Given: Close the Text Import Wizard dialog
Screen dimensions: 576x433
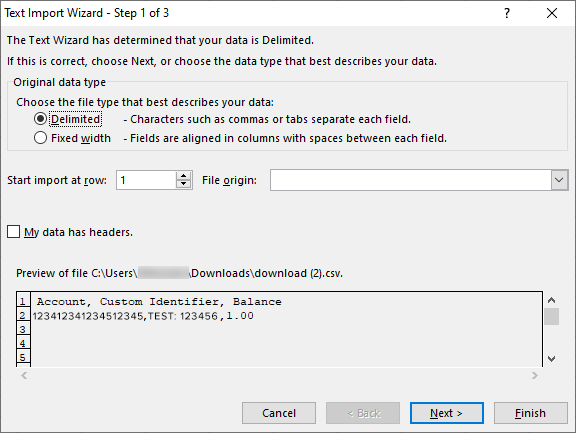Looking at the screenshot, I should 552,13.
